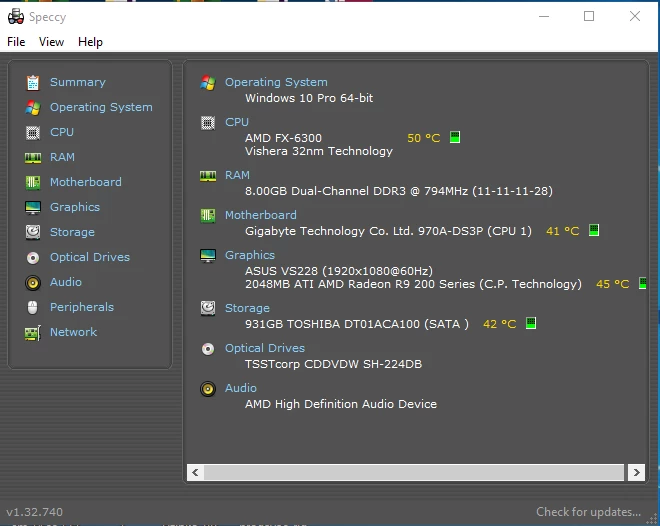Click the Audio speaker icon in sidebar
Image resolution: width=660 pixels, height=526 pixels.
point(33,283)
